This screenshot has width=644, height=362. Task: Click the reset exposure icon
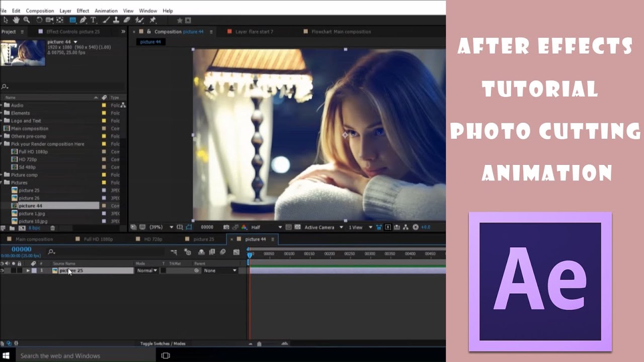[415, 227]
